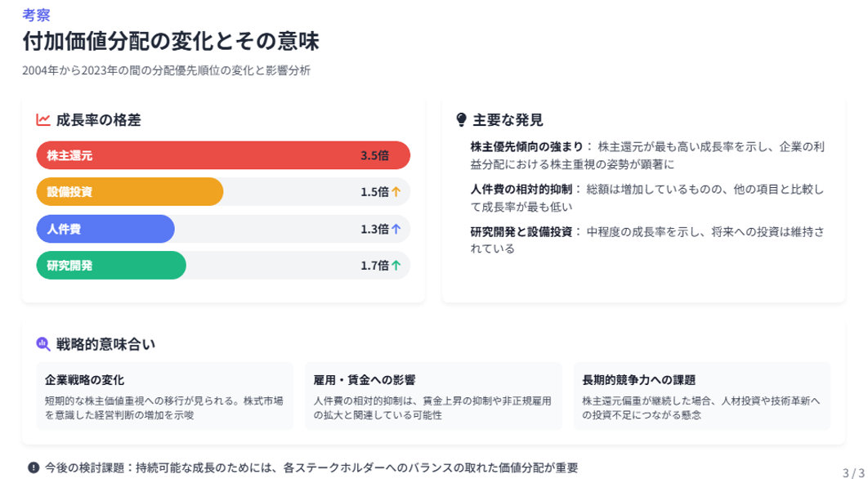Click the 研究開発と設備投資 finding
This screenshot has height=479, width=868.
(521, 231)
